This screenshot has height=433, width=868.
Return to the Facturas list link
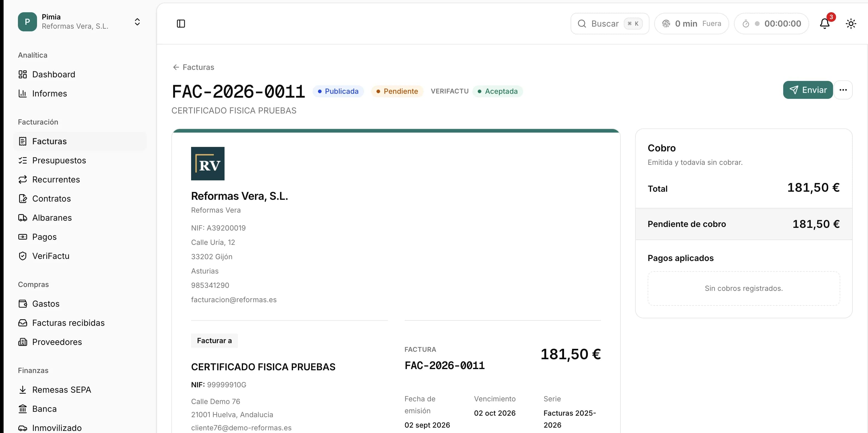click(x=193, y=67)
